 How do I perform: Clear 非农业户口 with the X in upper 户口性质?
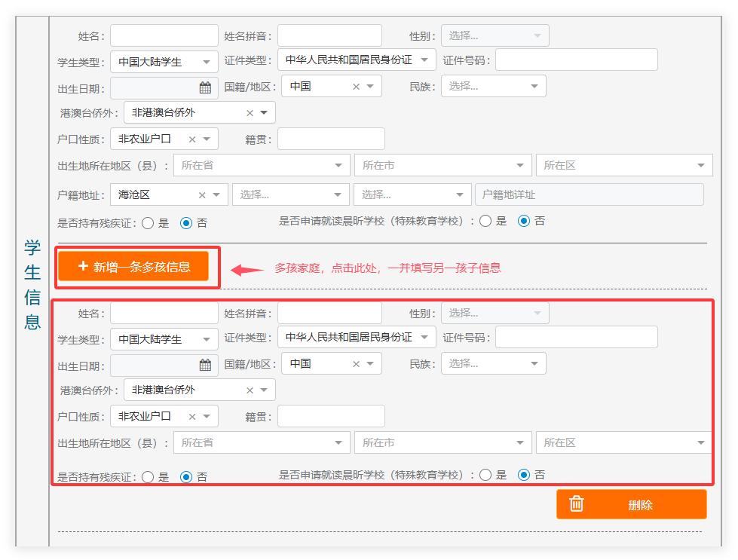click(192, 139)
